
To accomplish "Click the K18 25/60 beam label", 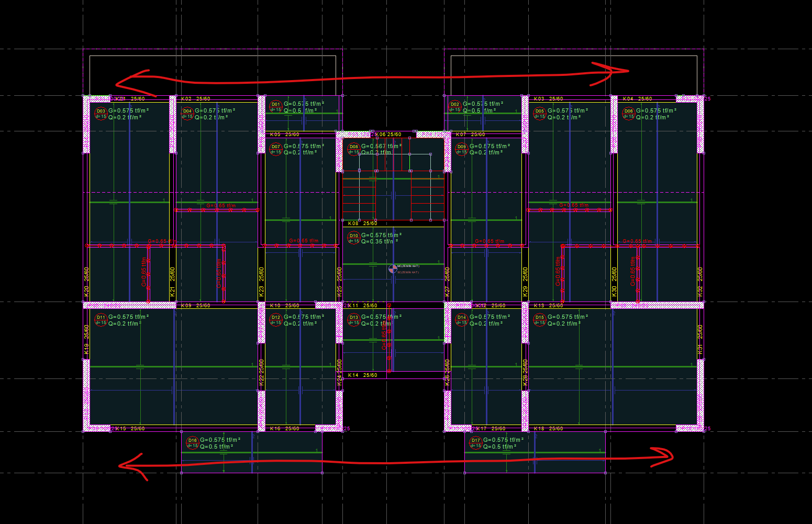I will [548, 429].
